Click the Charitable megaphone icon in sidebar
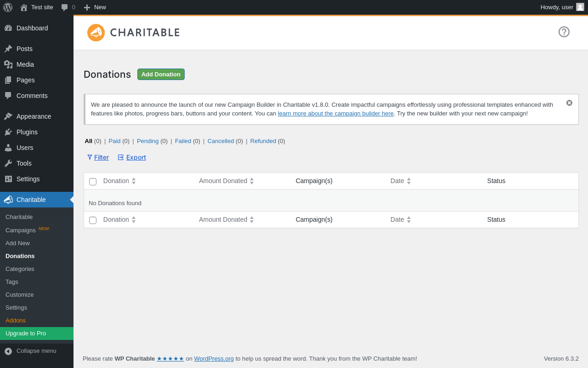588x368 pixels. [x=8, y=200]
